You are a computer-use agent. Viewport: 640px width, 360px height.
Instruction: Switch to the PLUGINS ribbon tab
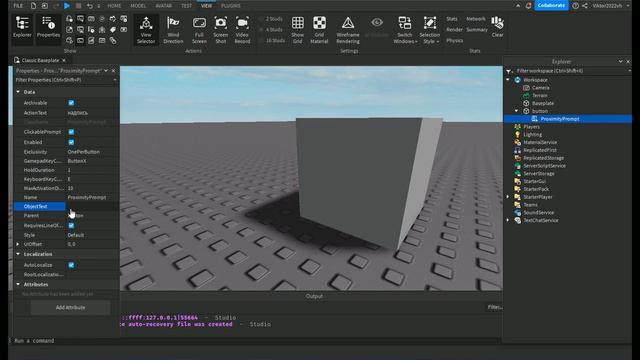click(231, 6)
